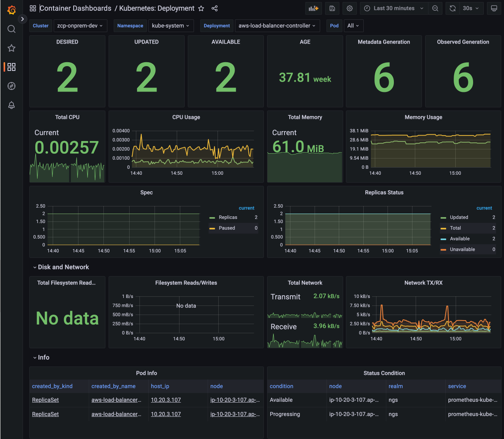Cycle view mode with the monitor icon
Screen dimensions: 504x439
(x=494, y=8)
